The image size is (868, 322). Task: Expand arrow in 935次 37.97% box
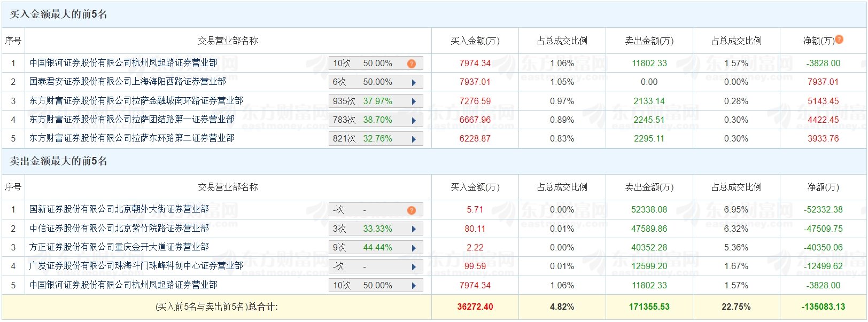414,101
